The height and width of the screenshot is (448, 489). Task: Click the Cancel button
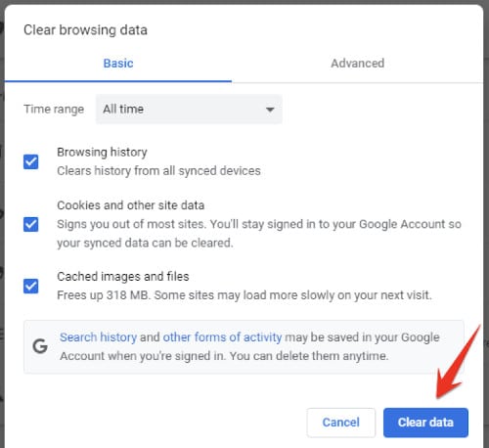[341, 423]
